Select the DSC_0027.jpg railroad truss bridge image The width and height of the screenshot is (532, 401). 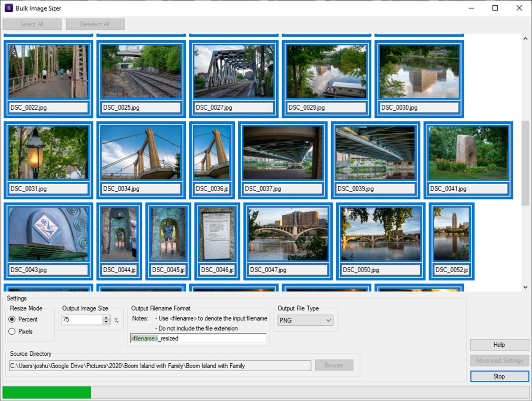point(234,72)
